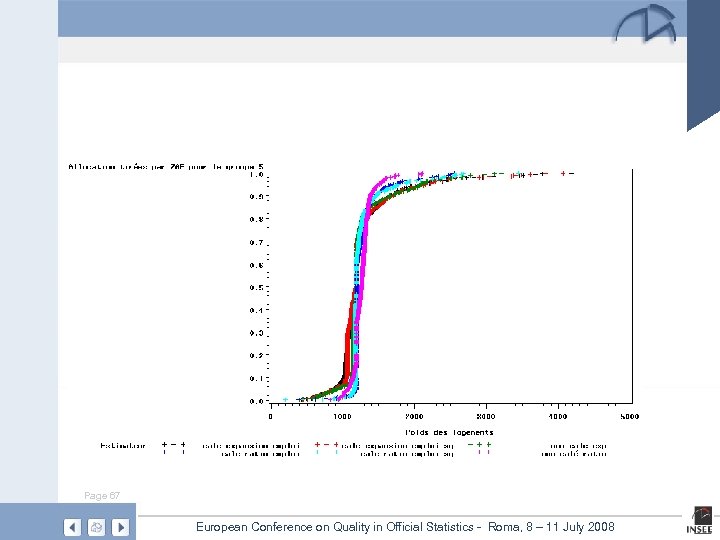The image size is (720, 540).
Task: Click the home slide navigation button
Action: point(96,527)
